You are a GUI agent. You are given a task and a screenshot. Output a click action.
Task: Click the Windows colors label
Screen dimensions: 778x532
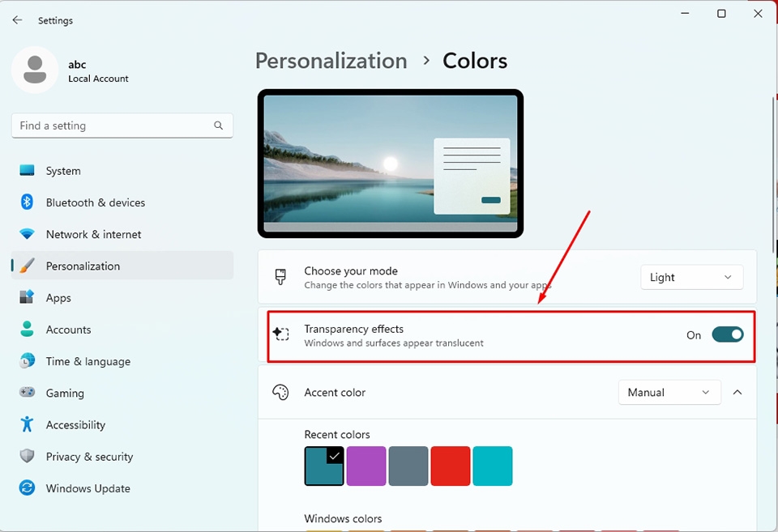pos(343,518)
